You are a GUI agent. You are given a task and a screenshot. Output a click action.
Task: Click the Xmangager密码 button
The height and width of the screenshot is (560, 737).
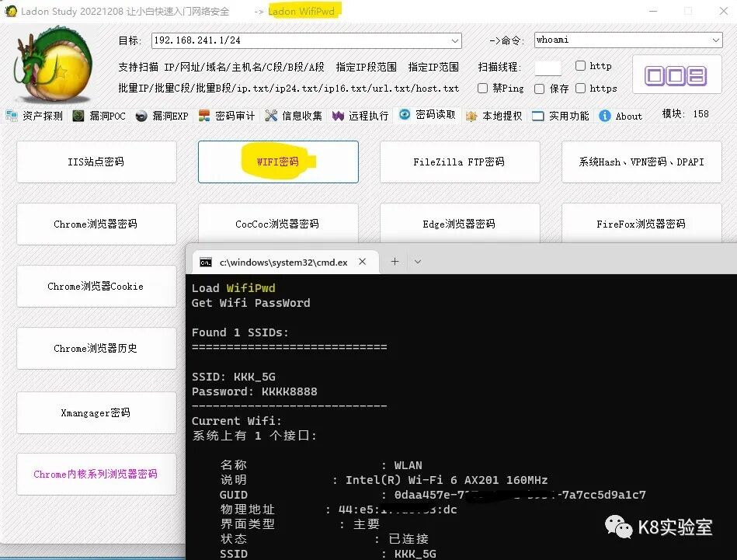(96, 412)
